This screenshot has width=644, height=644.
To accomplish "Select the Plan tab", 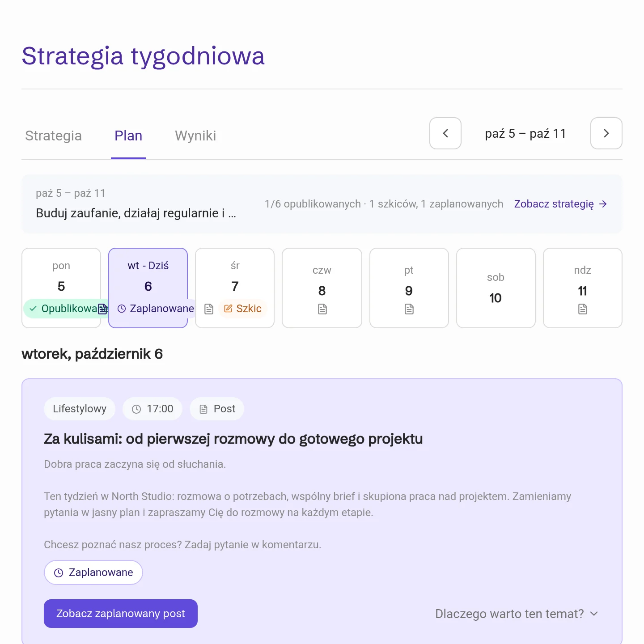I will 128,136.
